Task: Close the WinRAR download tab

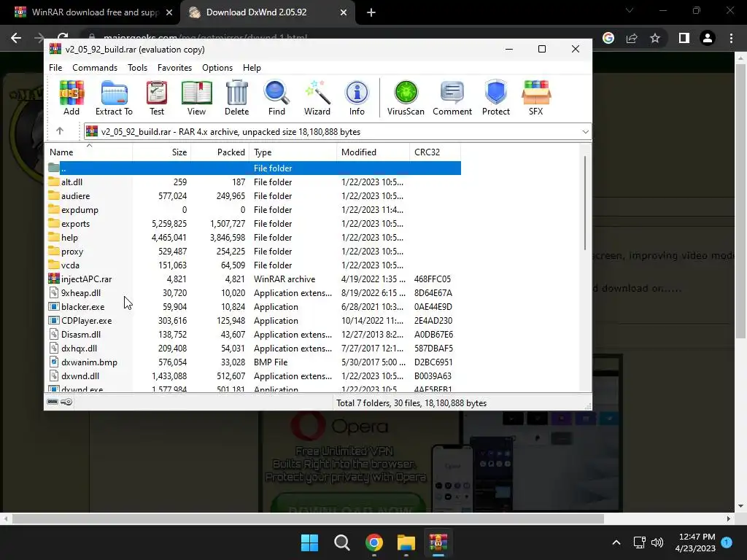Action: tap(169, 12)
